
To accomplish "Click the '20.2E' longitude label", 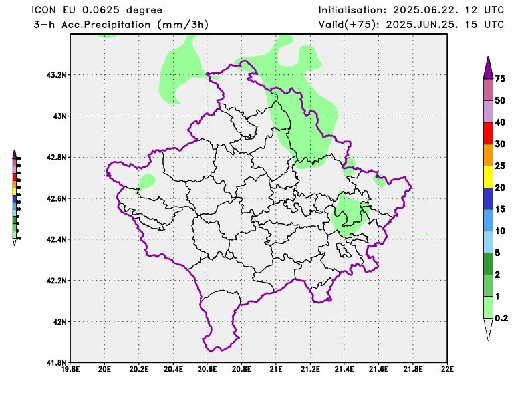I will 139,369.
